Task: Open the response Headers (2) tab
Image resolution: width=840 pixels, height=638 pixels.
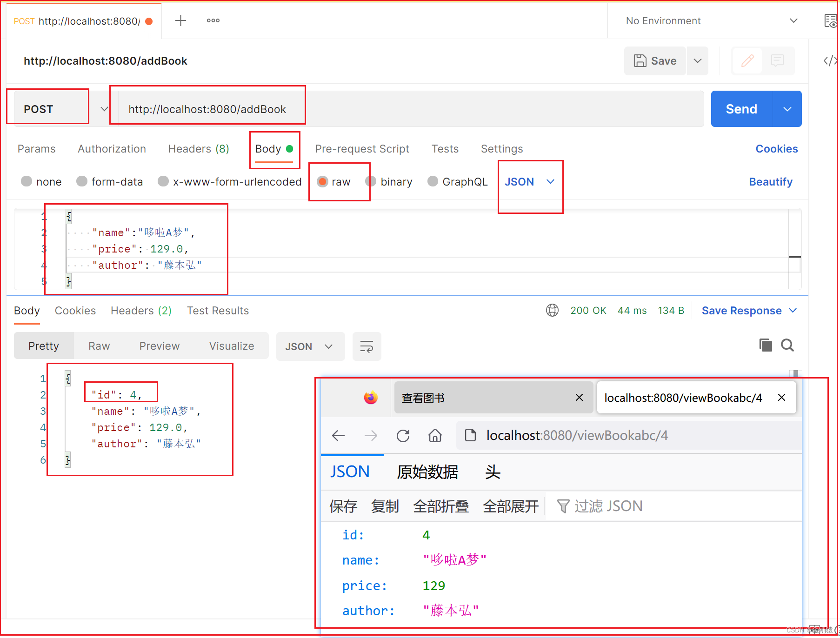Action: coord(141,311)
